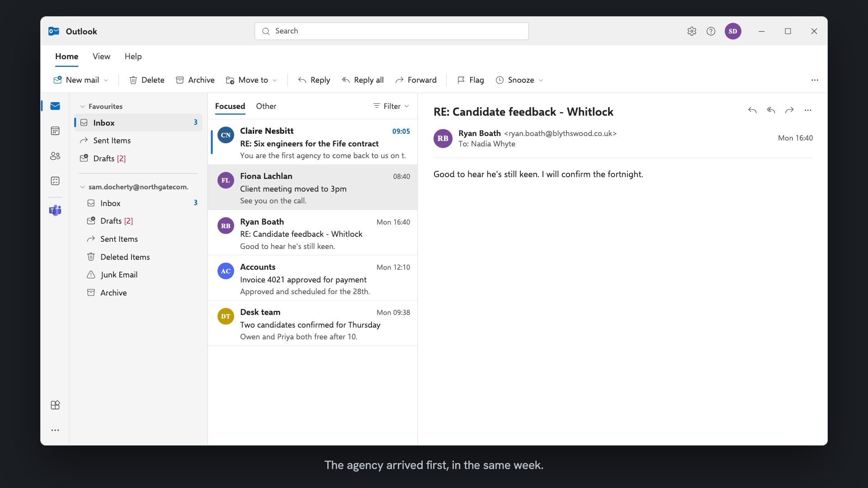Click Reply in the ribbon
Screen dimensions: 868x488
pyautogui.click(x=314, y=80)
